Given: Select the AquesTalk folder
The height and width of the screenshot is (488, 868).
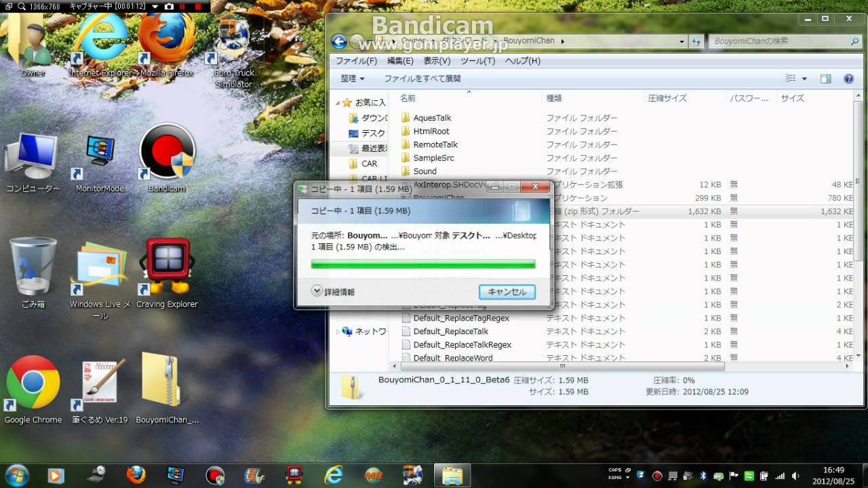Looking at the screenshot, I should pos(432,118).
